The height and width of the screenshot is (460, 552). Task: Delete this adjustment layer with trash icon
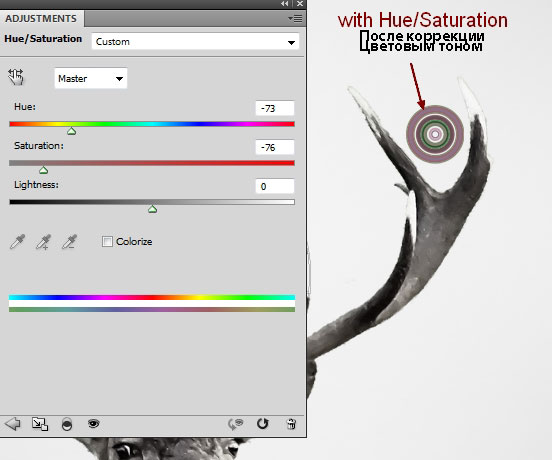coord(291,424)
